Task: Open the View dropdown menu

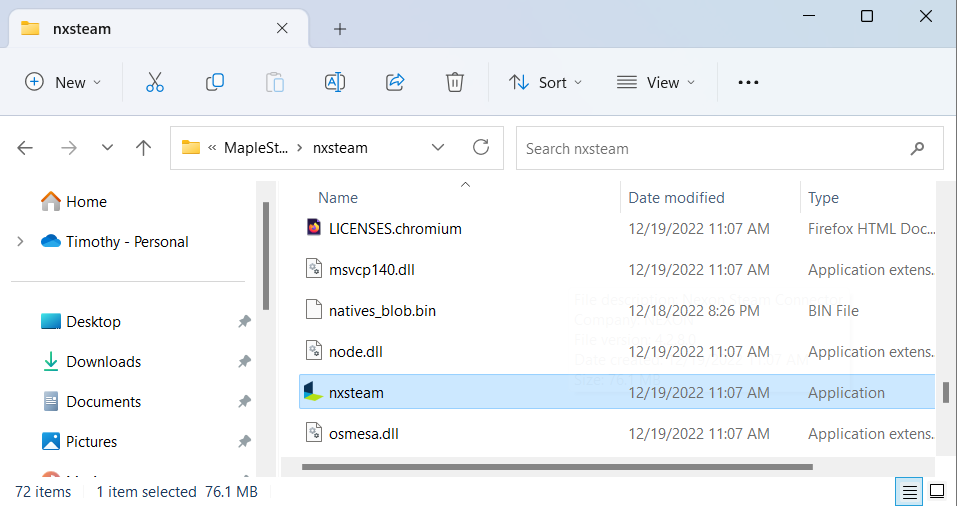Action: coord(656,82)
